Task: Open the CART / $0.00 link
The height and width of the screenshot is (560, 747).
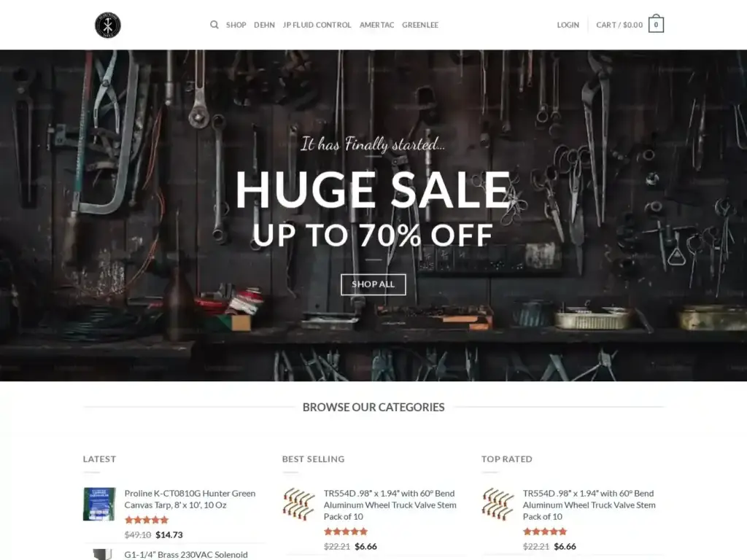Action: pos(619,25)
